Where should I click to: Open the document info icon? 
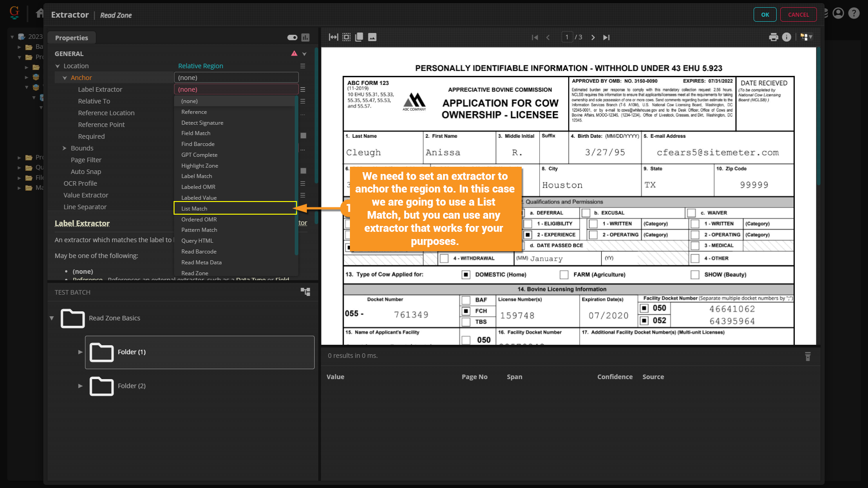click(x=787, y=37)
